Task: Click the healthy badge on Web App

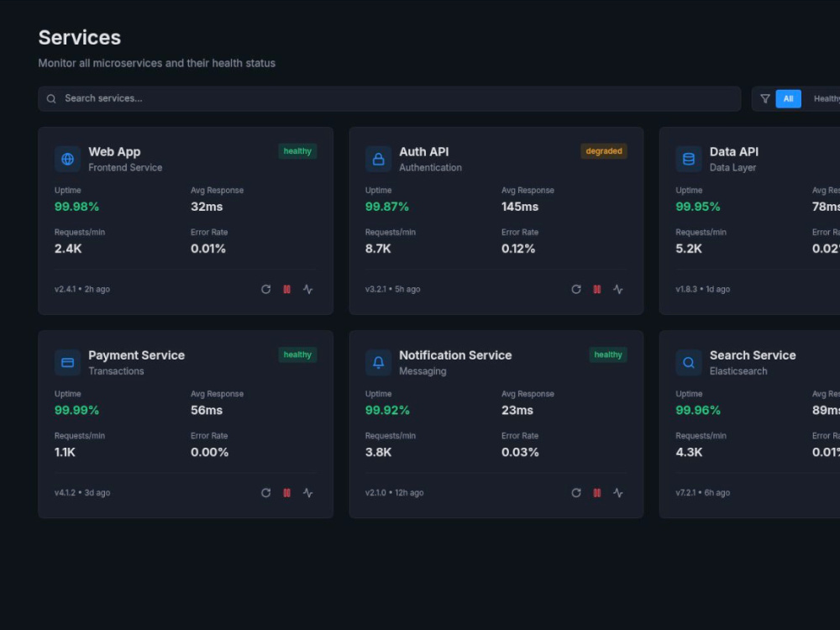Action: click(297, 151)
